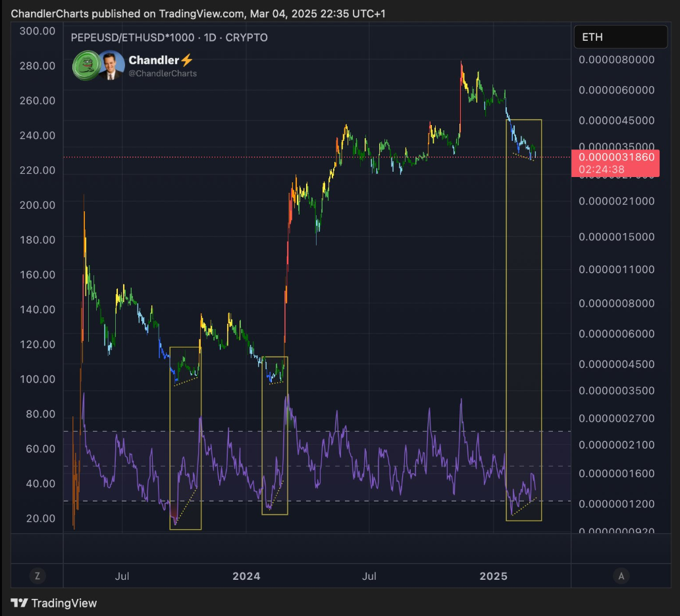Select the 2025 label on time axis

(493, 577)
